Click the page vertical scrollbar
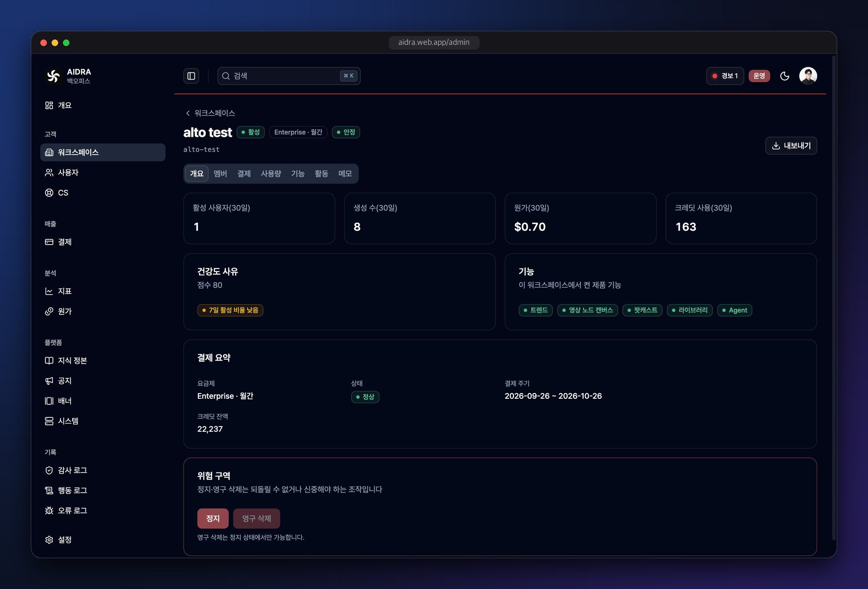Screen dimensions: 868x589 [x=834, y=298]
